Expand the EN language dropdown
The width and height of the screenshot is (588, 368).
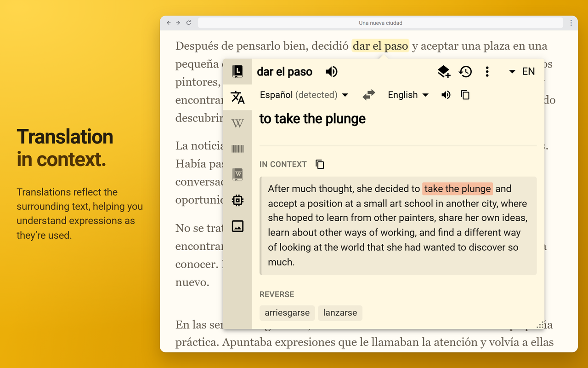[522, 71]
